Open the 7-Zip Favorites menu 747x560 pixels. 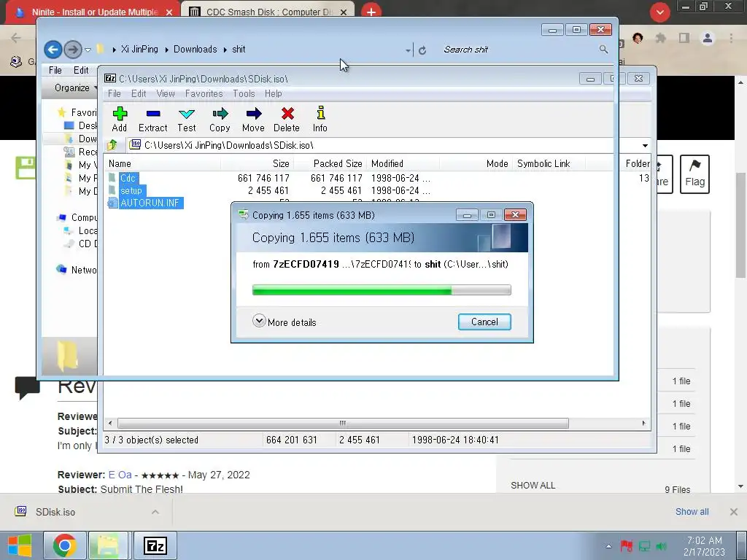tap(204, 94)
